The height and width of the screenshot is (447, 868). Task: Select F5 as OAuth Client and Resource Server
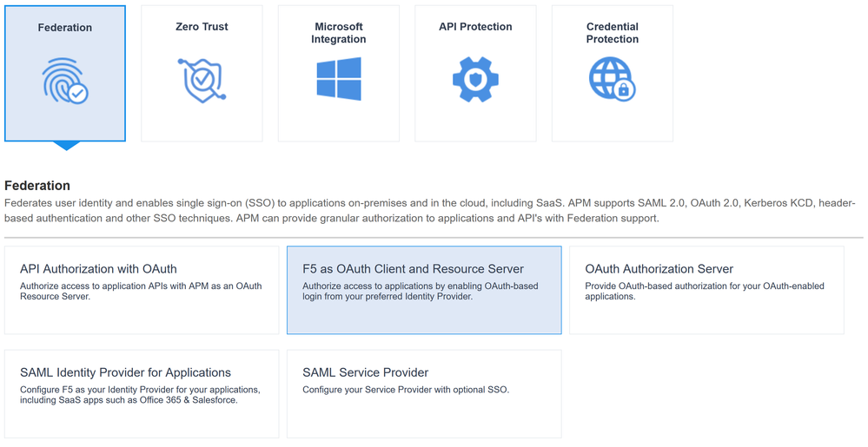coord(413,269)
